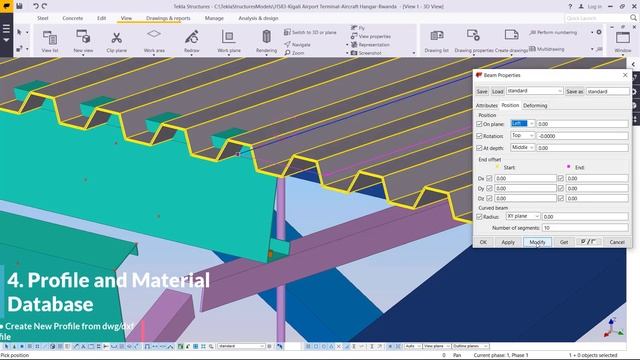
Task: Open the Radius XY plane dropdown
Action: 523,216
